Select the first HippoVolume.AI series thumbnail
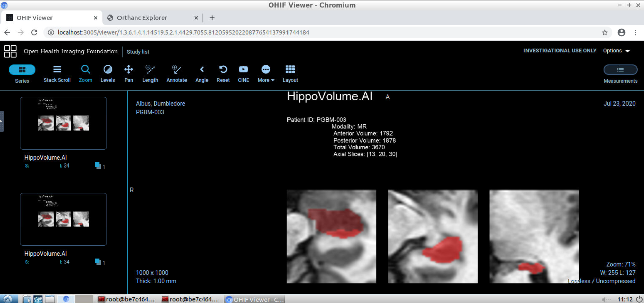The image size is (644, 303). (x=63, y=123)
